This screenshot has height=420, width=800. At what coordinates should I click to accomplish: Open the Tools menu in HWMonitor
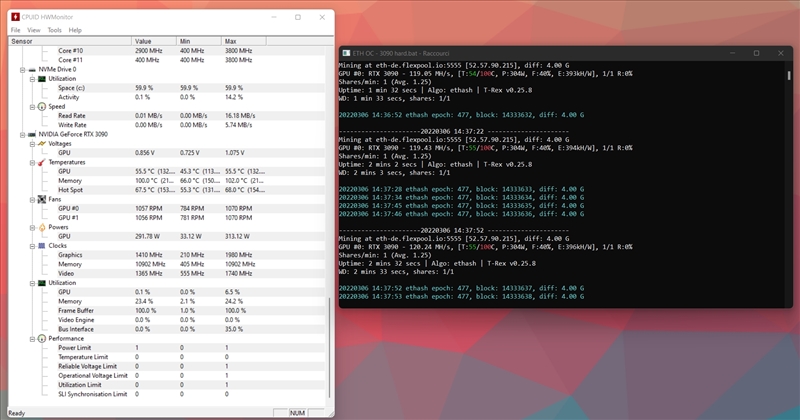pos(55,30)
